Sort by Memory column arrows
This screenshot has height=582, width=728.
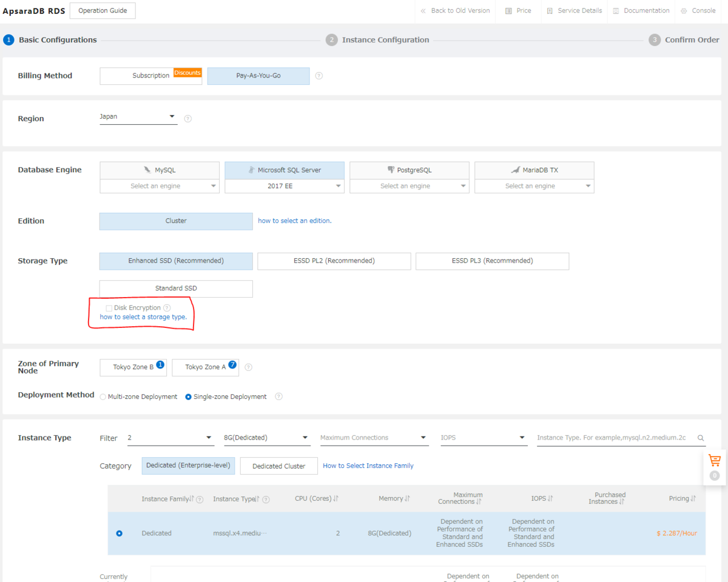(408, 498)
